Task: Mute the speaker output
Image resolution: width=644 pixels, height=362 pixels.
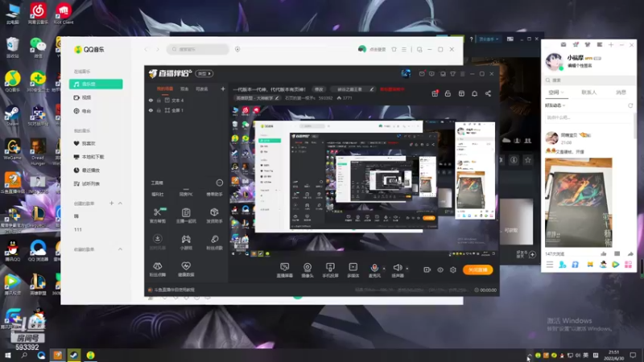Action: [397, 268]
